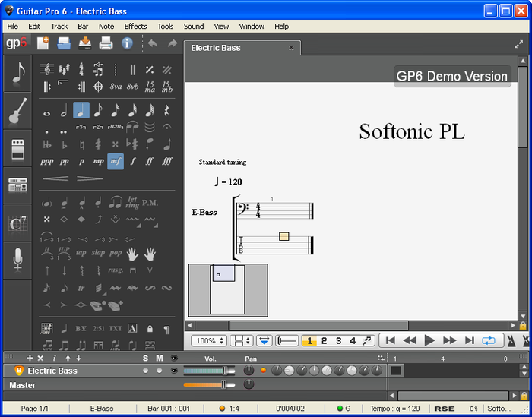Open the Sound menu
532x417 pixels.
point(194,27)
